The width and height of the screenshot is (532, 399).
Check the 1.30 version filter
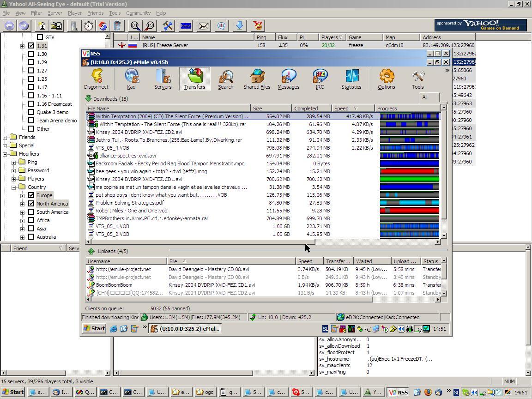tap(31, 54)
